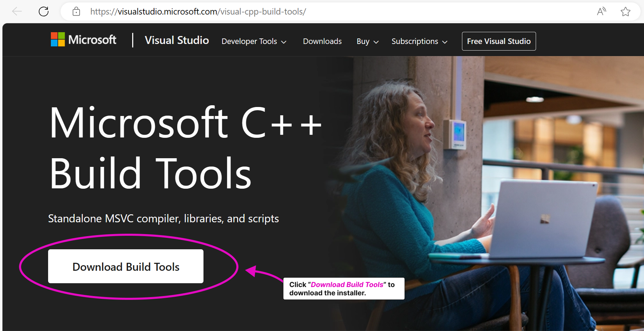Image resolution: width=644 pixels, height=331 pixels.
Task: Reload the page with the refresh icon
Action: pos(44,11)
